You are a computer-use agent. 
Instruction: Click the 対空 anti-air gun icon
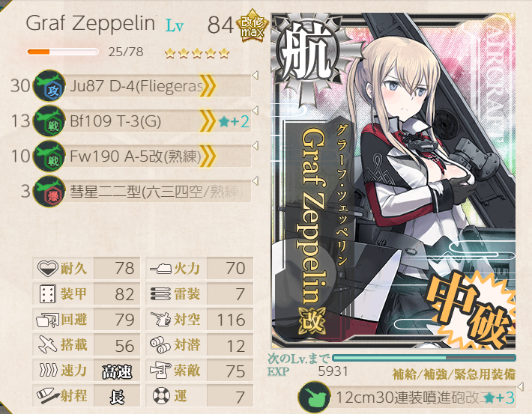click(160, 320)
